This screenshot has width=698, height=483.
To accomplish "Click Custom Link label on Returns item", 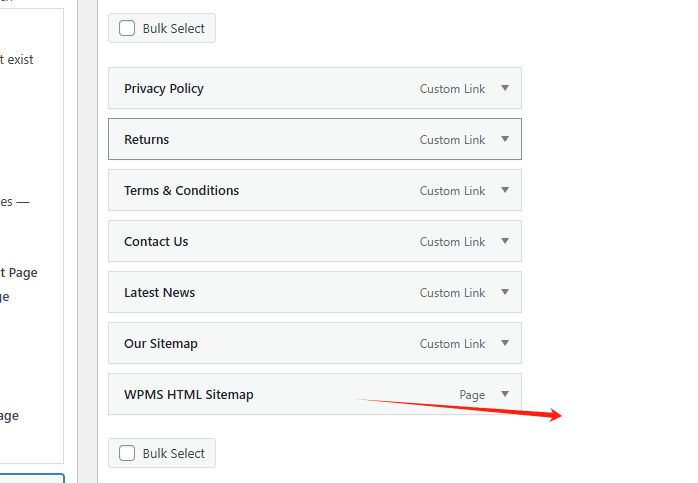I will (x=452, y=140).
